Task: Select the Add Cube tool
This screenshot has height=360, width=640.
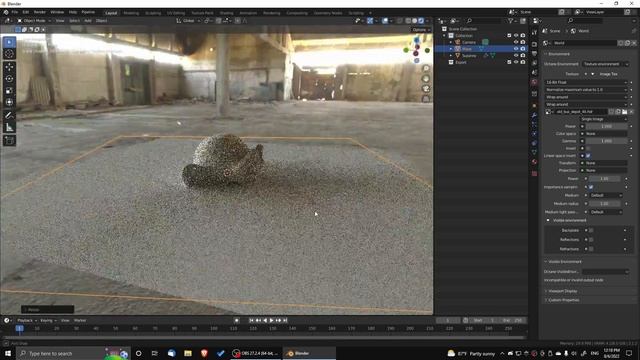Action: click(9, 141)
